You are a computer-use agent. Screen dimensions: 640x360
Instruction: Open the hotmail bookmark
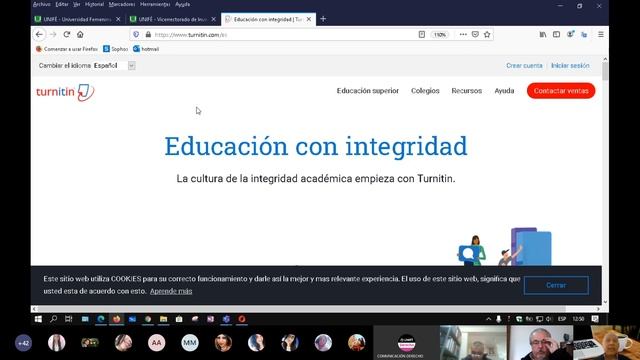pos(146,49)
